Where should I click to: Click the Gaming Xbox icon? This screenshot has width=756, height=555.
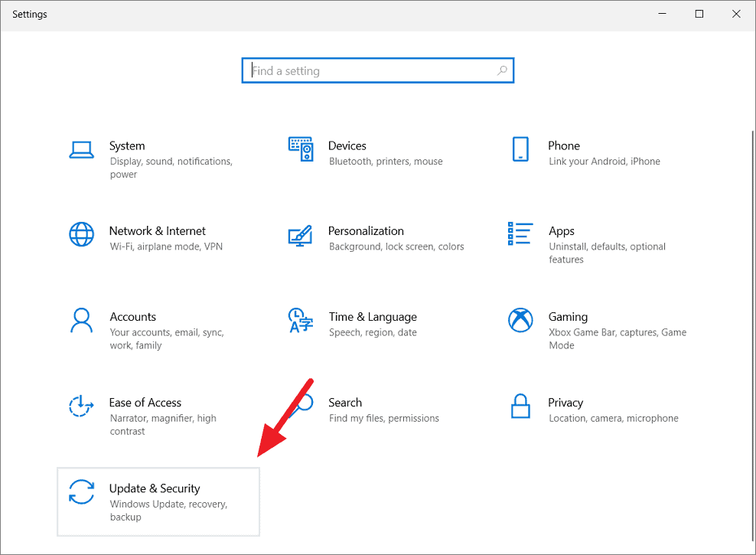pyautogui.click(x=521, y=321)
